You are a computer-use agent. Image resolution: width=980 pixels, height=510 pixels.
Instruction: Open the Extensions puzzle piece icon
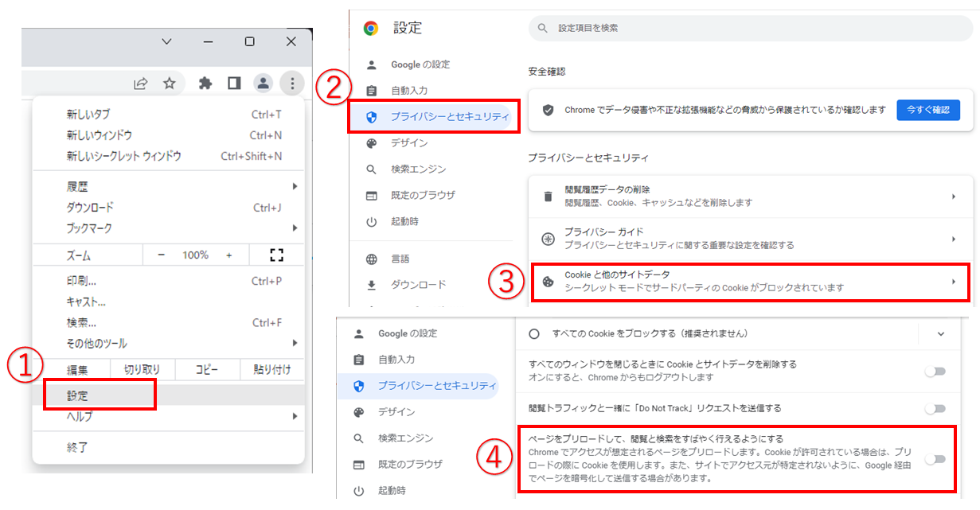205,83
